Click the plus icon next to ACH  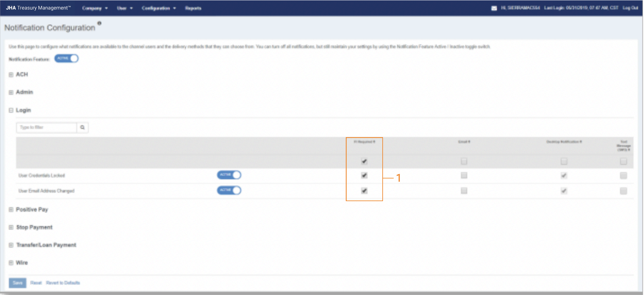point(11,74)
